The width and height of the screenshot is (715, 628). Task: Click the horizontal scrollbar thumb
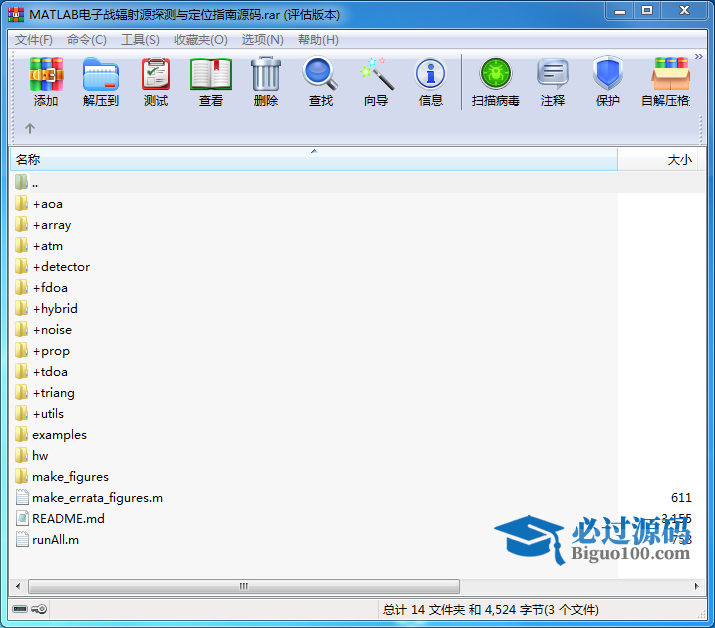244,586
